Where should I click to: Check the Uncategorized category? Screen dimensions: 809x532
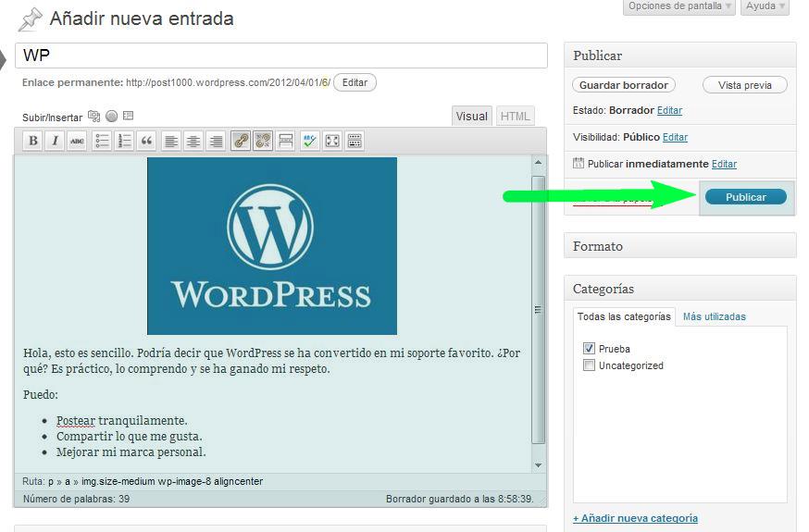(589, 365)
